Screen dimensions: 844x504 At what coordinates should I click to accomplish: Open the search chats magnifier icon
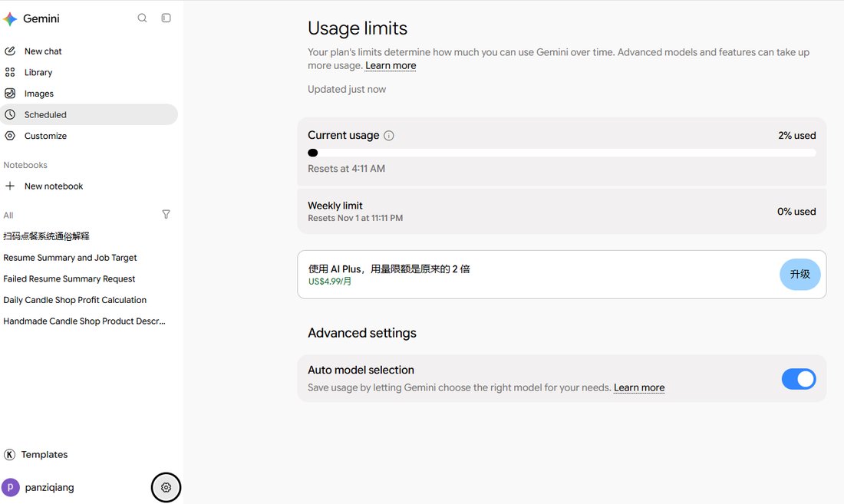[142, 18]
